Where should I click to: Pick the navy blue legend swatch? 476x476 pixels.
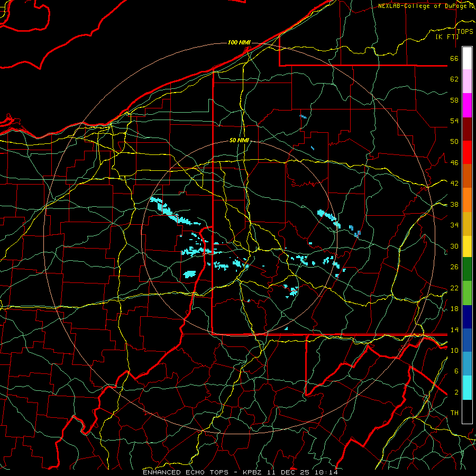467,317
